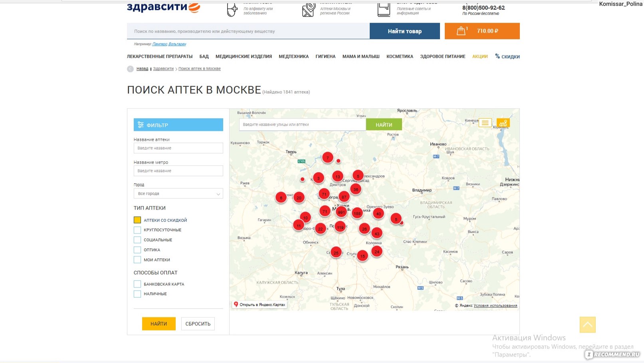Click the yellow 'Найти' filter button

(x=159, y=324)
